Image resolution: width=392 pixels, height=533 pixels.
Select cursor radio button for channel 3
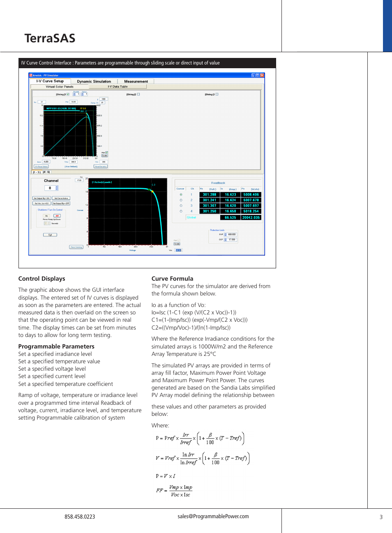click(x=181, y=205)
